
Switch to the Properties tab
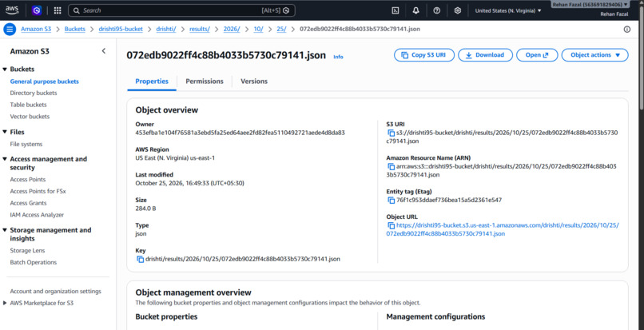[x=152, y=82]
